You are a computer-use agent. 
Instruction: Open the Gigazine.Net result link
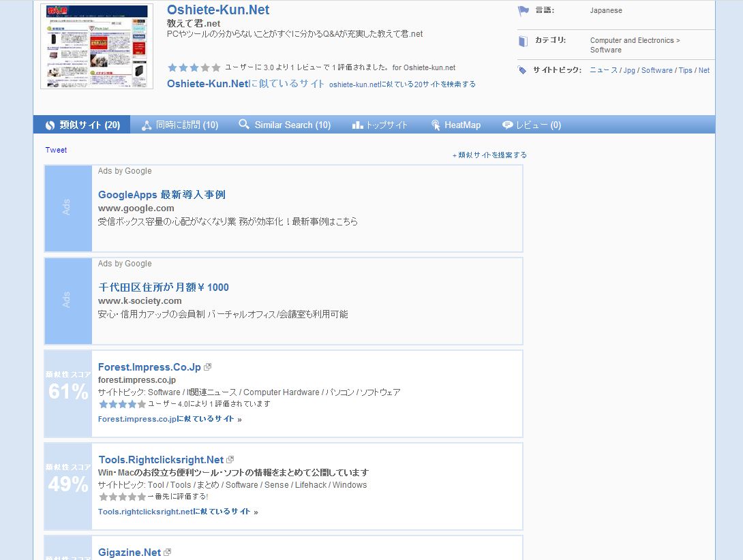click(130, 553)
